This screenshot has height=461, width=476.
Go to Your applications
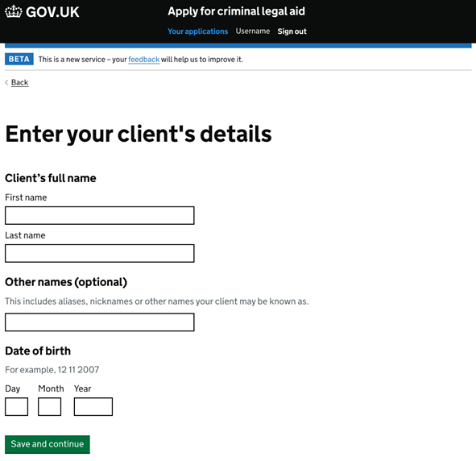point(197,31)
